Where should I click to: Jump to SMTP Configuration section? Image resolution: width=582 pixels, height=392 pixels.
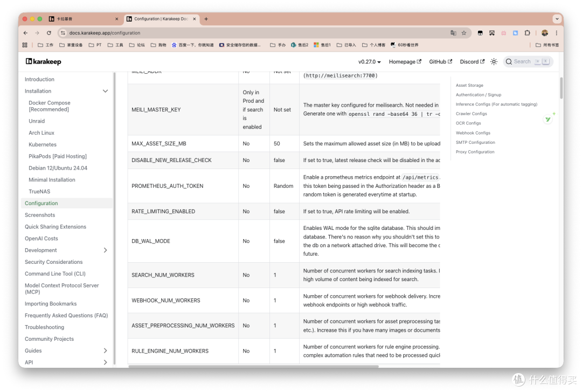(x=475, y=142)
